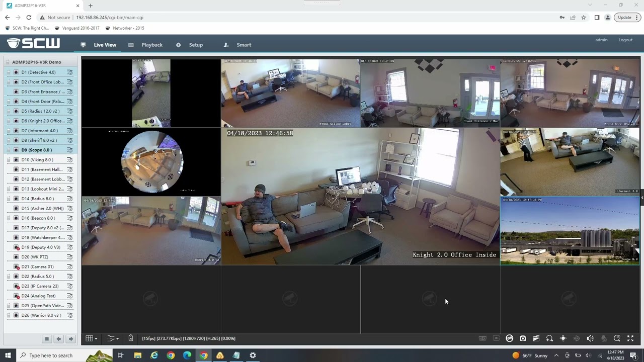Open the Playback tab
This screenshot has height=362, width=644.
(145, 45)
